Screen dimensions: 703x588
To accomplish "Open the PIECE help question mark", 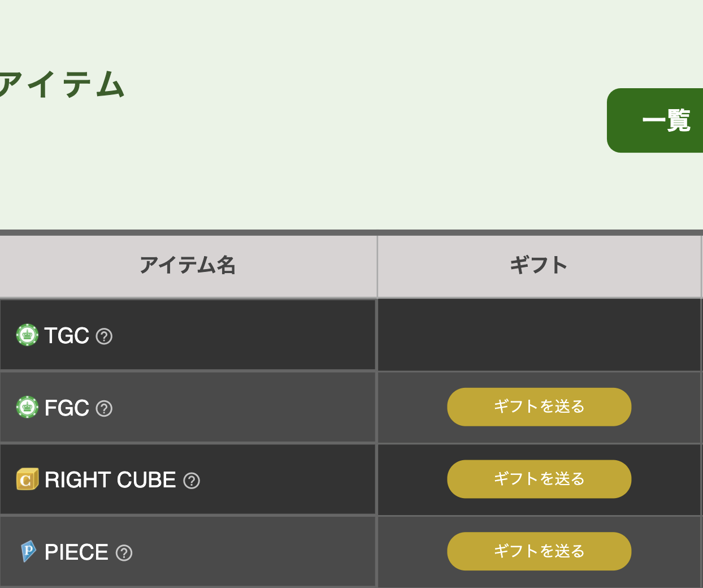I will click(x=124, y=553).
